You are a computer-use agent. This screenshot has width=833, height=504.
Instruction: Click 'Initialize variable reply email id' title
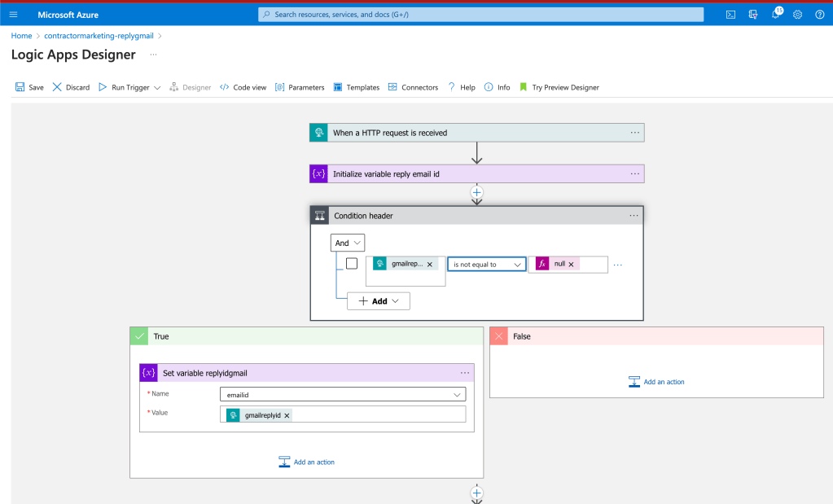pos(386,173)
